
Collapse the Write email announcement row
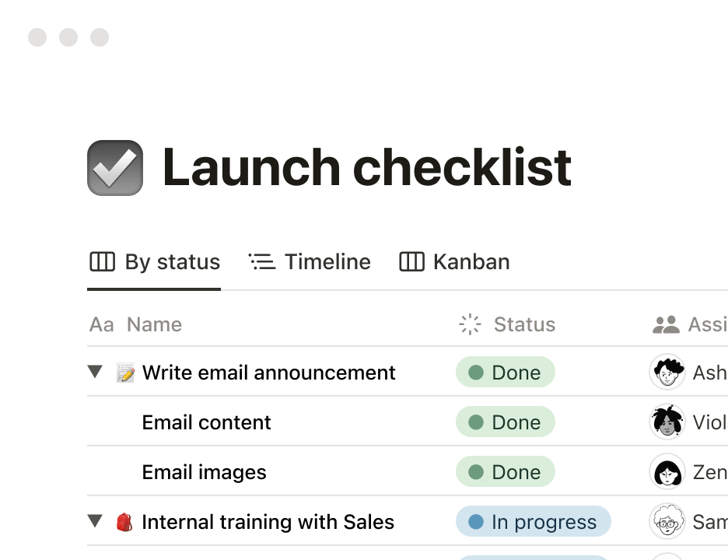click(x=96, y=373)
